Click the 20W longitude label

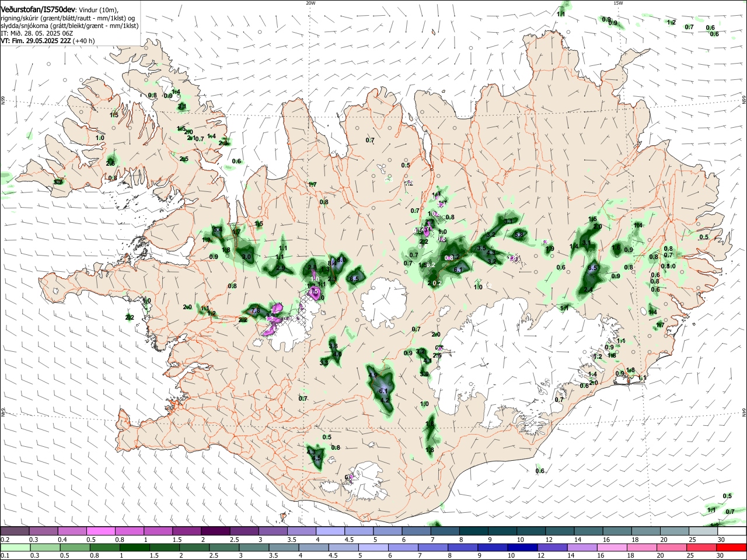[x=310, y=3]
